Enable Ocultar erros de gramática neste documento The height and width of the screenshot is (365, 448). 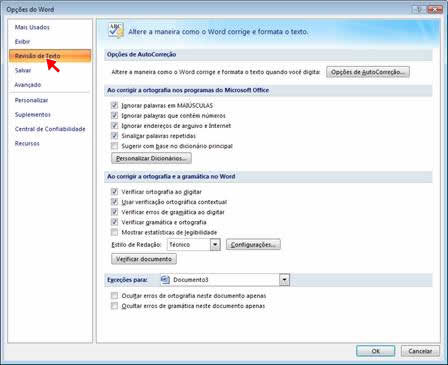pyautogui.click(x=114, y=306)
